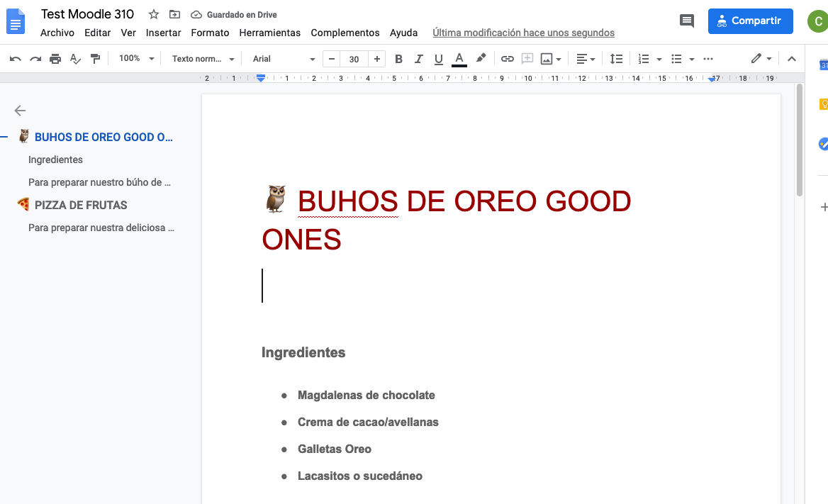Toggle underline formatting
The width and height of the screenshot is (828, 504).
(x=438, y=59)
